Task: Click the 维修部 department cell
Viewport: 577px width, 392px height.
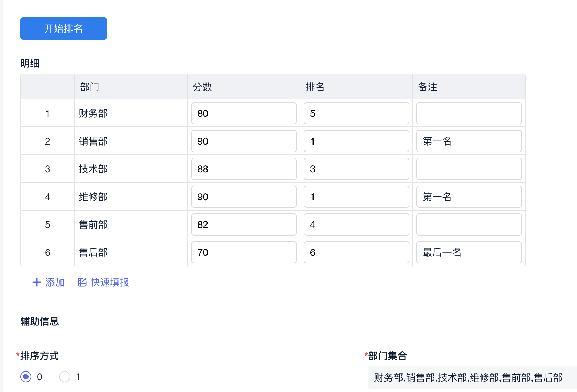Action: (x=93, y=197)
